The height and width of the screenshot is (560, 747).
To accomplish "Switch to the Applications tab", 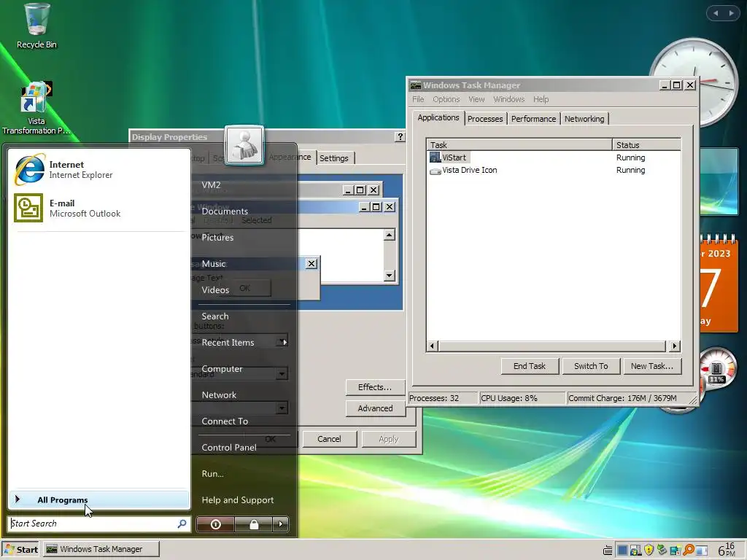I will (x=438, y=117).
